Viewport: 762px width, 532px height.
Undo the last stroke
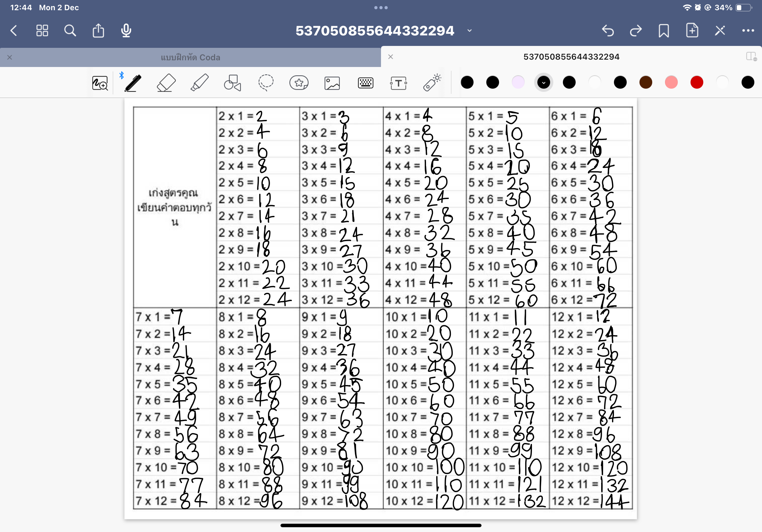[608, 31]
